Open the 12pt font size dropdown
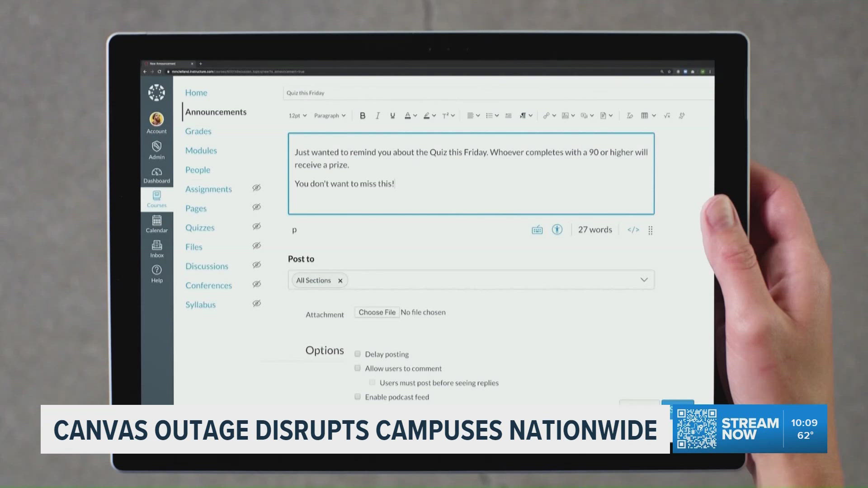The height and width of the screenshot is (488, 868). click(x=297, y=116)
